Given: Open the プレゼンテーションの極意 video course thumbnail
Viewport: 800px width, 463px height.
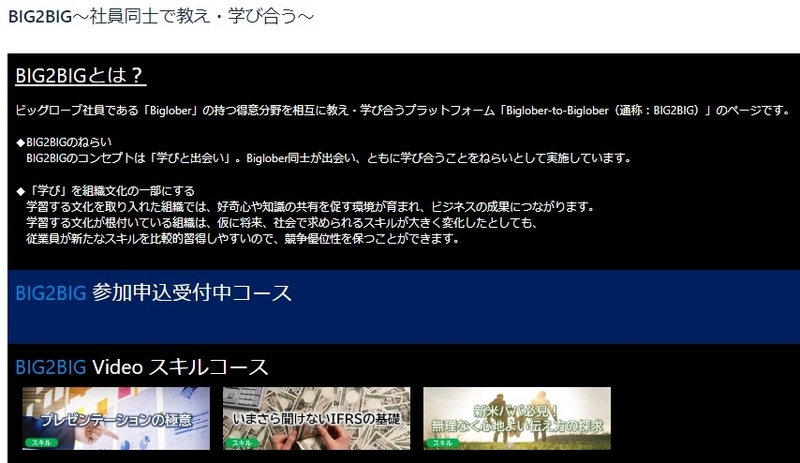Looking at the screenshot, I should pyautogui.click(x=116, y=418).
